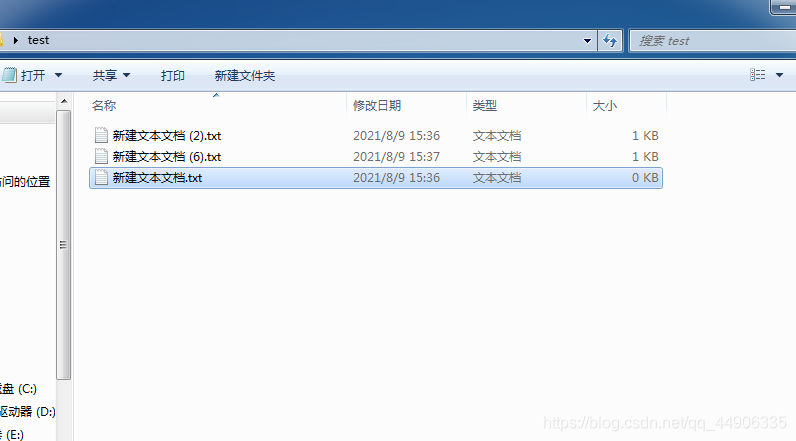The height and width of the screenshot is (441, 796).
Task: Click the navigation pane scrollbar thumb
Action: pyautogui.click(x=63, y=245)
